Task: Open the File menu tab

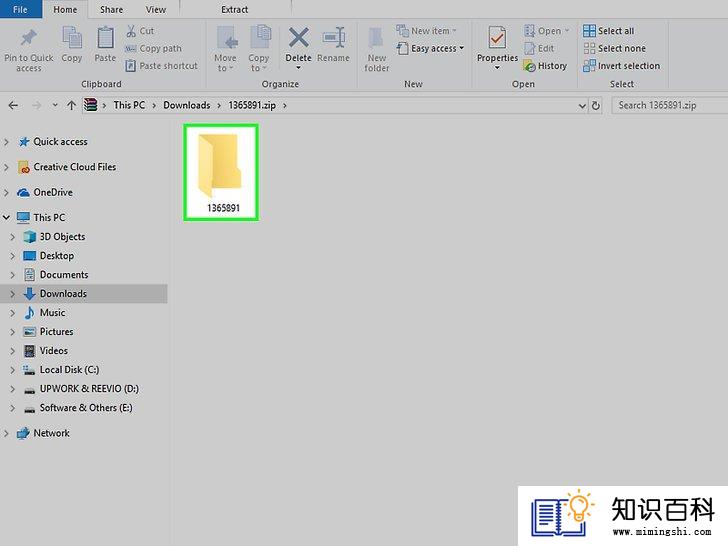Action: click(x=20, y=9)
